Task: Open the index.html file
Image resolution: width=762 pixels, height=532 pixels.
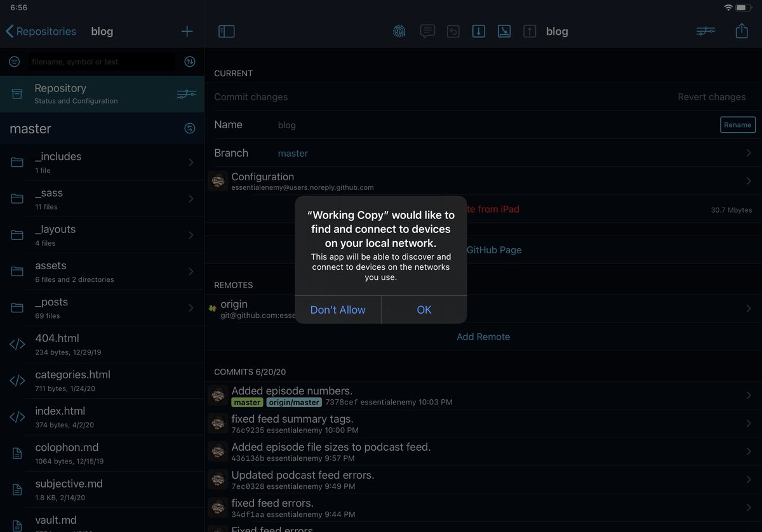Action: pos(102,416)
